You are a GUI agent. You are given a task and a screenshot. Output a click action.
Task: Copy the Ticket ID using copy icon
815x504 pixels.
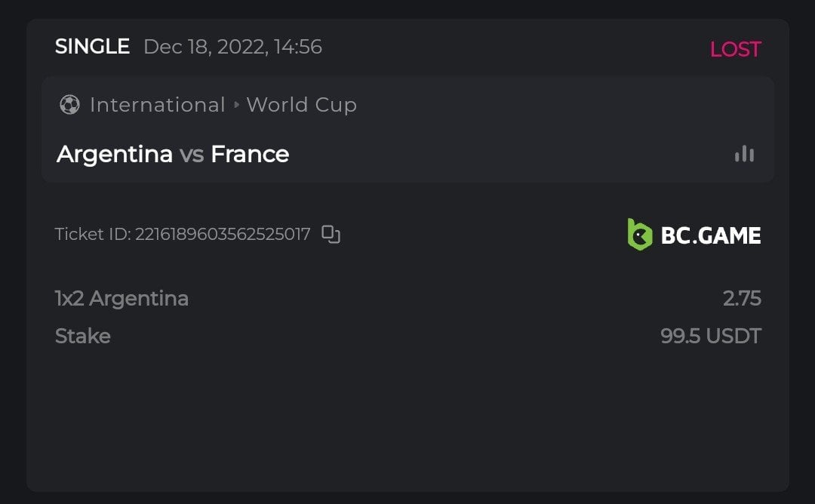[331, 234]
